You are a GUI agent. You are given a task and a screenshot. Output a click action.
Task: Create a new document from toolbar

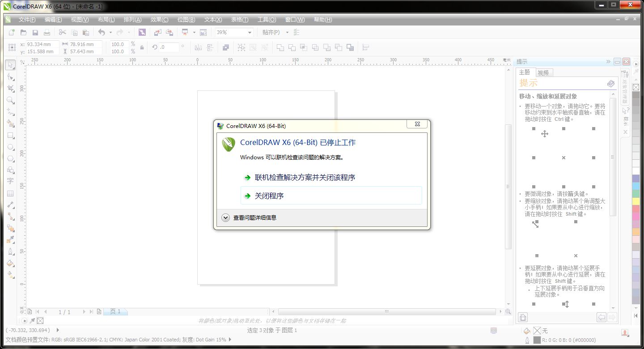(12, 32)
